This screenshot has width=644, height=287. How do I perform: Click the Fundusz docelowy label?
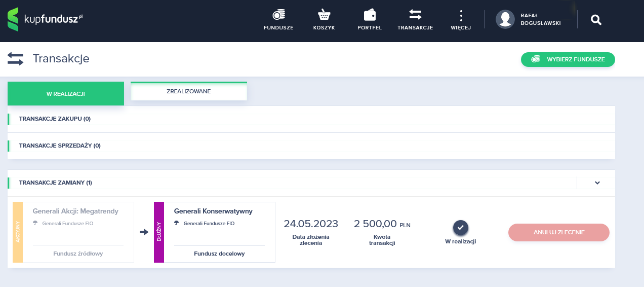(x=219, y=254)
